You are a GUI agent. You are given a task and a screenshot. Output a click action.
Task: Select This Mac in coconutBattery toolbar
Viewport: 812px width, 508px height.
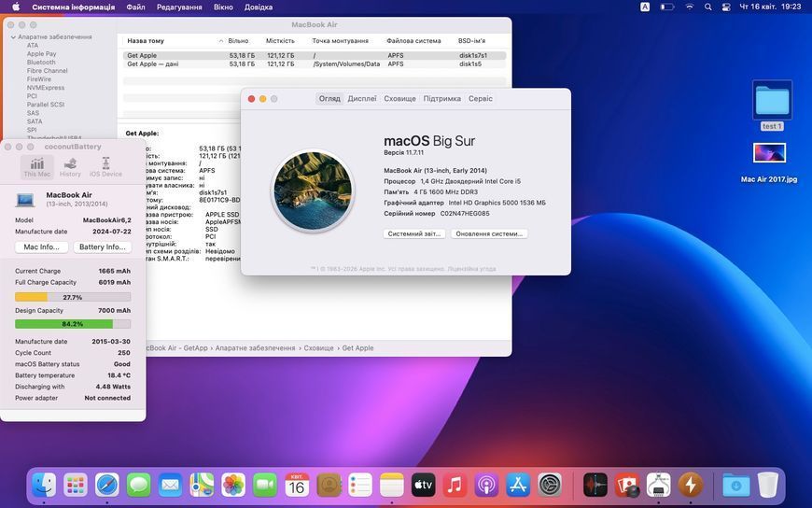click(x=37, y=167)
